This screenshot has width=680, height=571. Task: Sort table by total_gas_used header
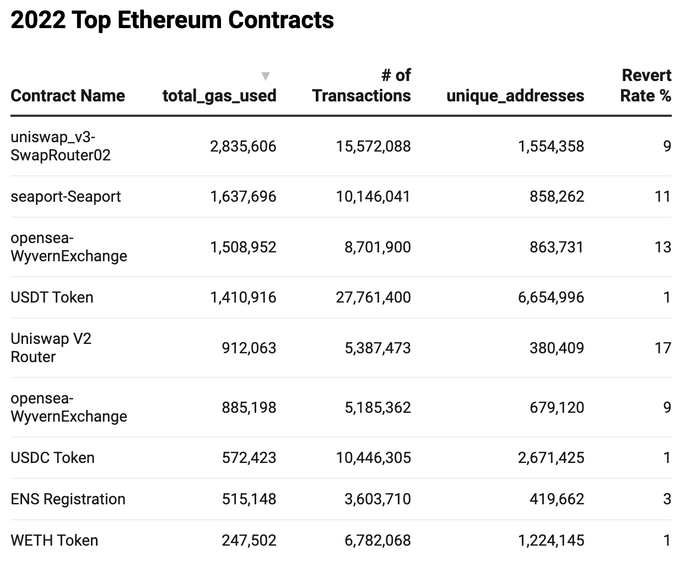(x=219, y=96)
